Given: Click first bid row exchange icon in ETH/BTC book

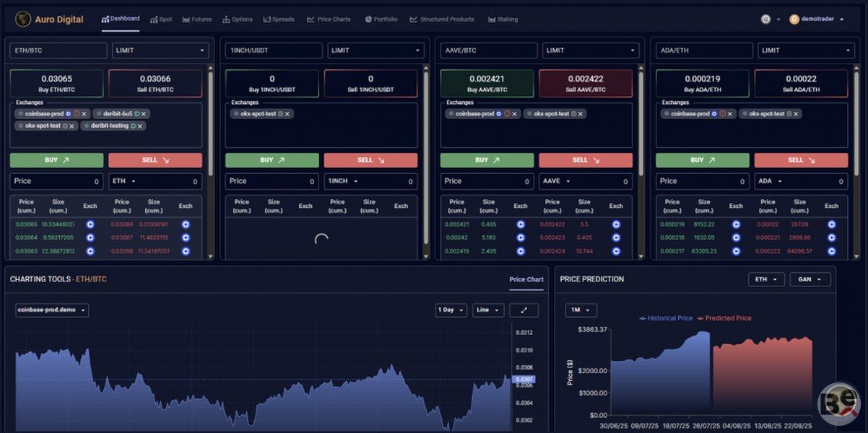Looking at the screenshot, I should point(90,224).
